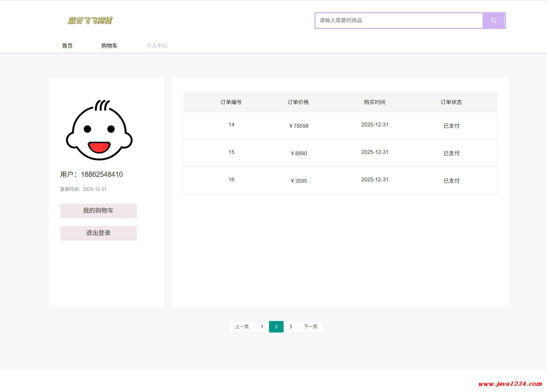The image size is (547, 392).
Task: Click the 订单状态 column header
Action: pos(451,102)
